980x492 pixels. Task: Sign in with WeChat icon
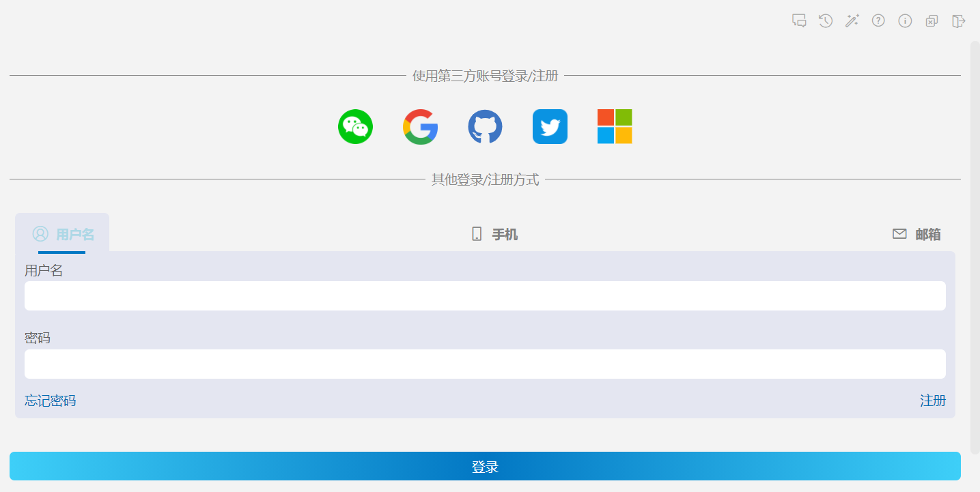[x=355, y=126]
